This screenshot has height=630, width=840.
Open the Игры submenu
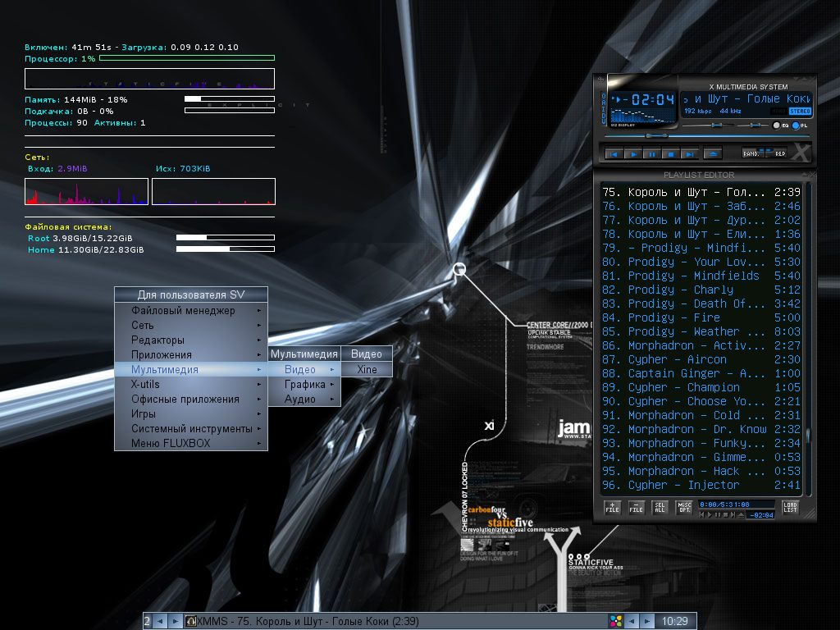pyautogui.click(x=191, y=413)
